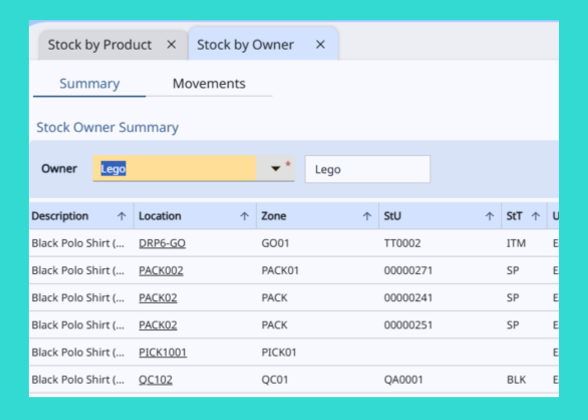Click the Stock Owner Summary heading

[107, 128]
